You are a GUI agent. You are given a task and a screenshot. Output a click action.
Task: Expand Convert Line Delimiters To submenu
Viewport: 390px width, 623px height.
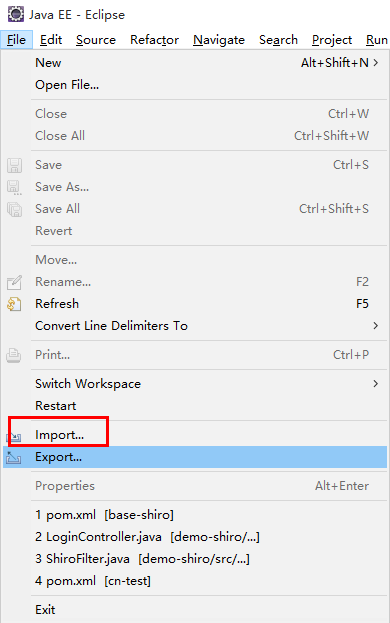tap(375, 326)
